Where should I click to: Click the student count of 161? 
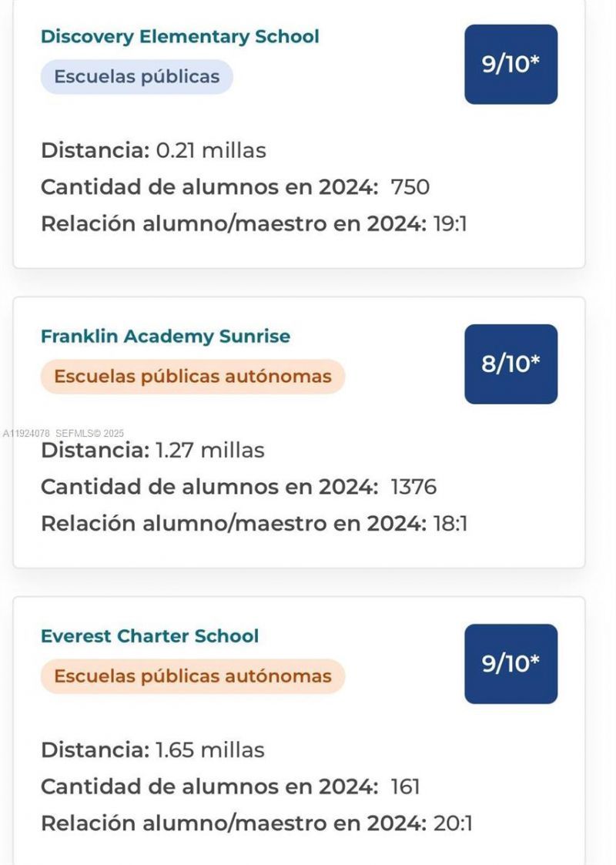coord(405,786)
